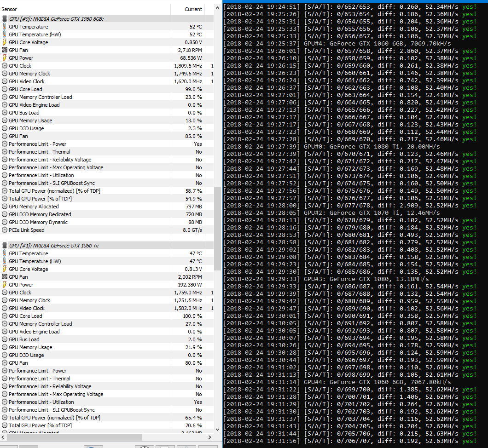
Task: Click the circle icon beside PCIe Link Speed
Action: [4, 230]
